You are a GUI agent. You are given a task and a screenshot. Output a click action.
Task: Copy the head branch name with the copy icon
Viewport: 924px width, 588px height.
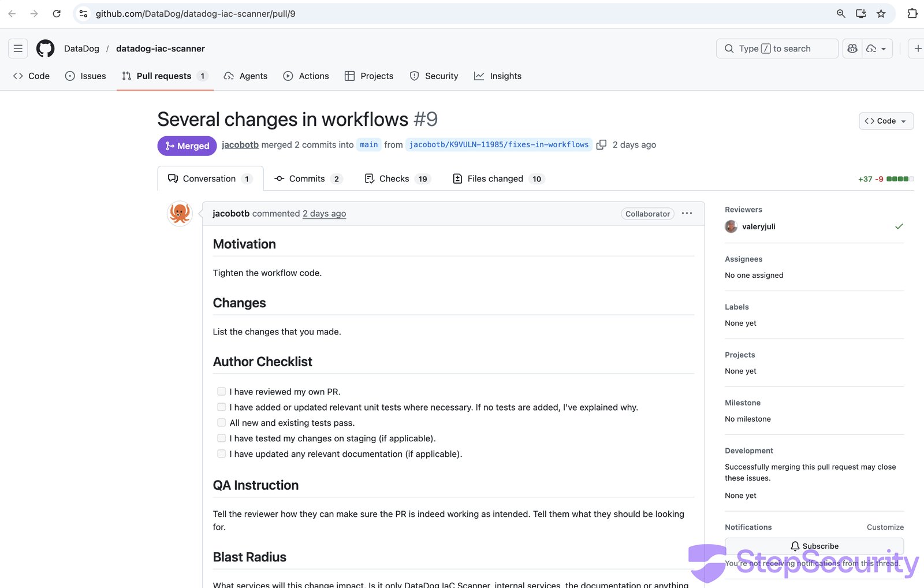601,144
